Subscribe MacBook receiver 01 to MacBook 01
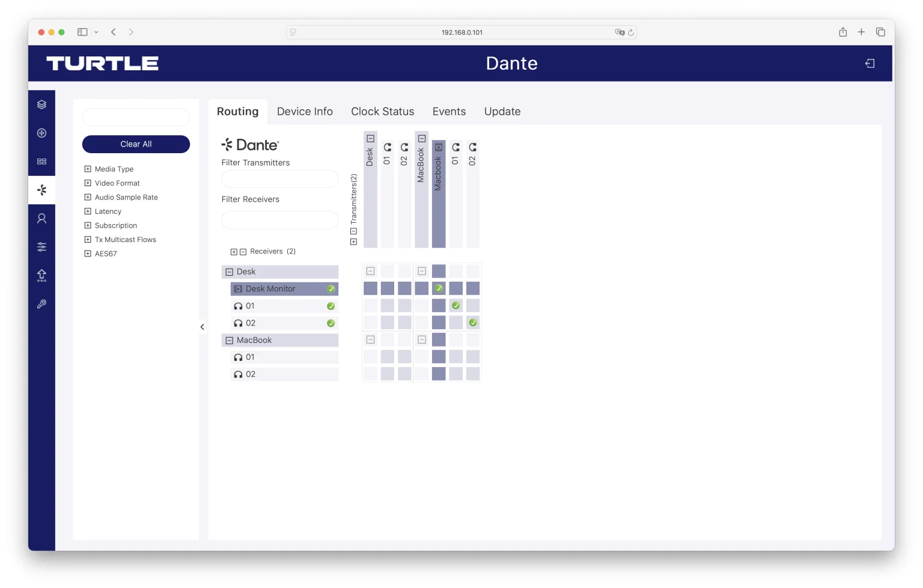The width and height of the screenshot is (923, 588). 456,357
